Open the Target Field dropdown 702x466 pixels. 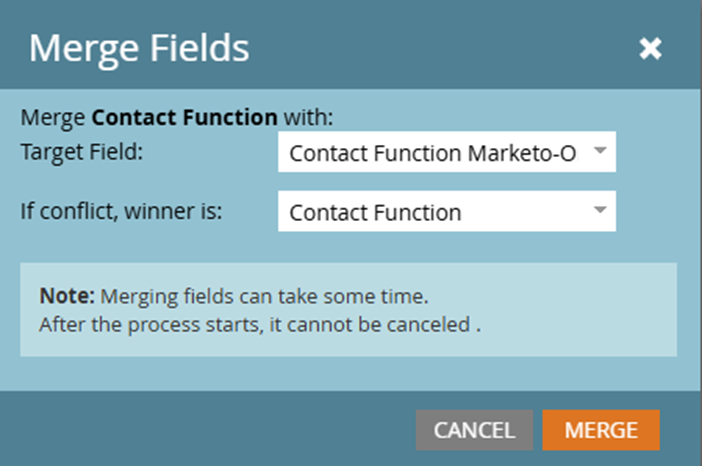(446, 154)
